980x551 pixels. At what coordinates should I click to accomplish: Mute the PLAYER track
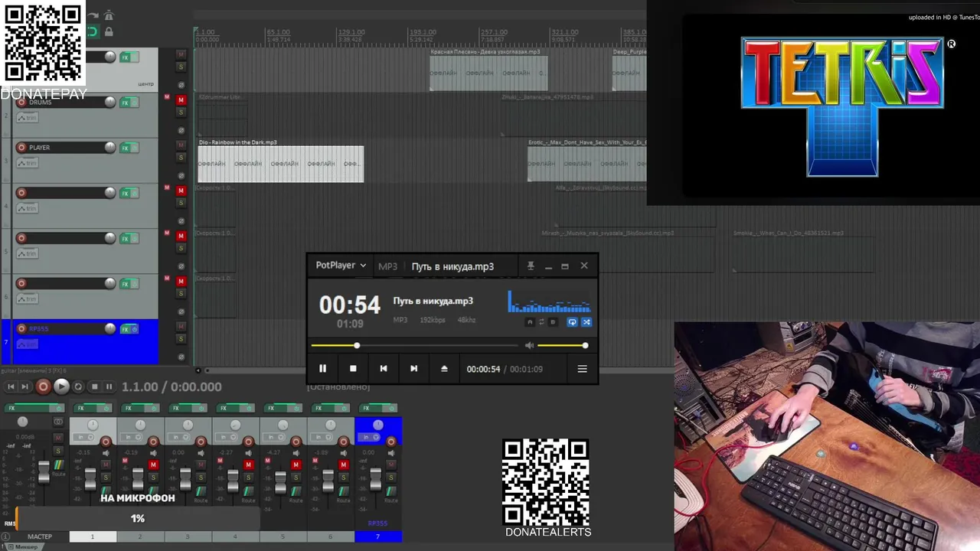(x=181, y=145)
